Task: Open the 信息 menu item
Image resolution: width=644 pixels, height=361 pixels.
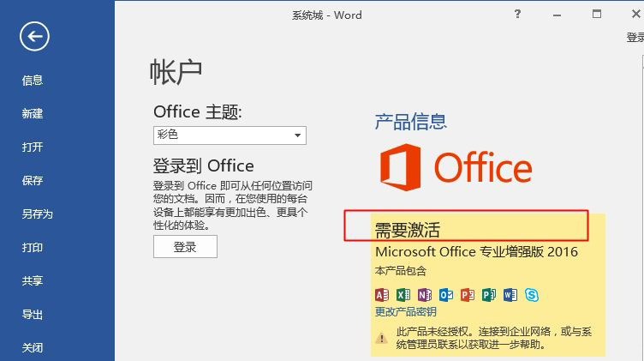Action: pyautogui.click(x=33, y=81)
